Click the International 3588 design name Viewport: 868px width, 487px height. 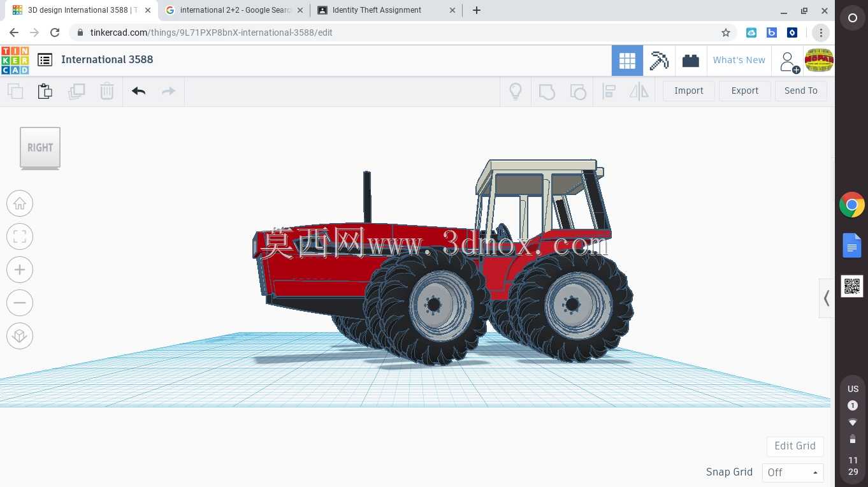pyautogui.click(x=107, y=59)
